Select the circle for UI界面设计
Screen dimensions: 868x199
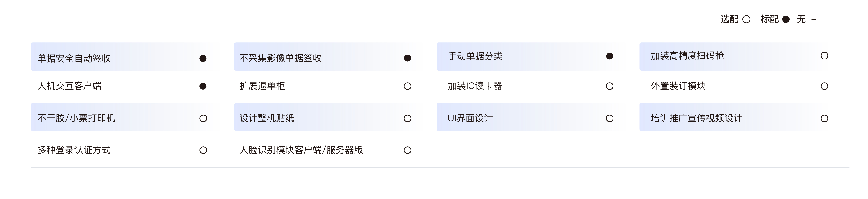(x=610, y=118)
